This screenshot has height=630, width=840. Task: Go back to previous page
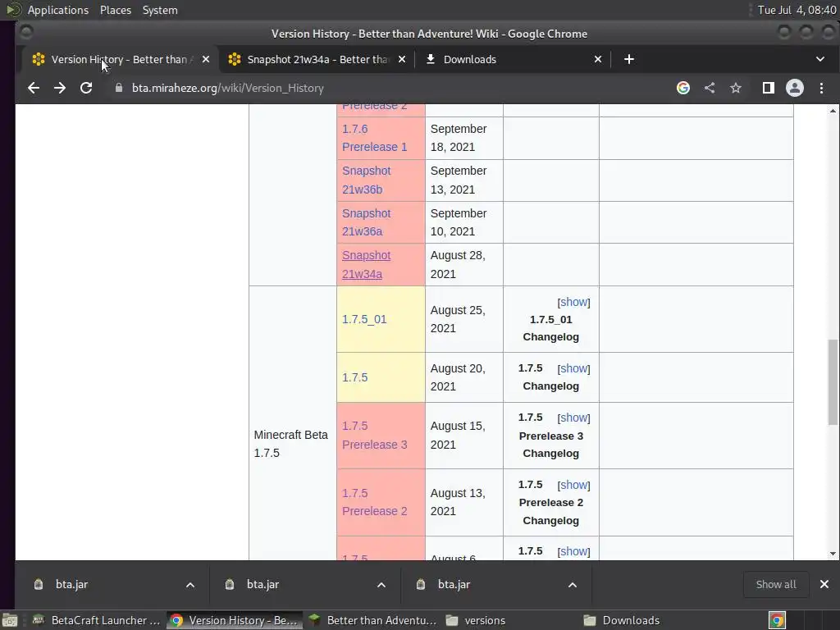[x=33, y=88]
